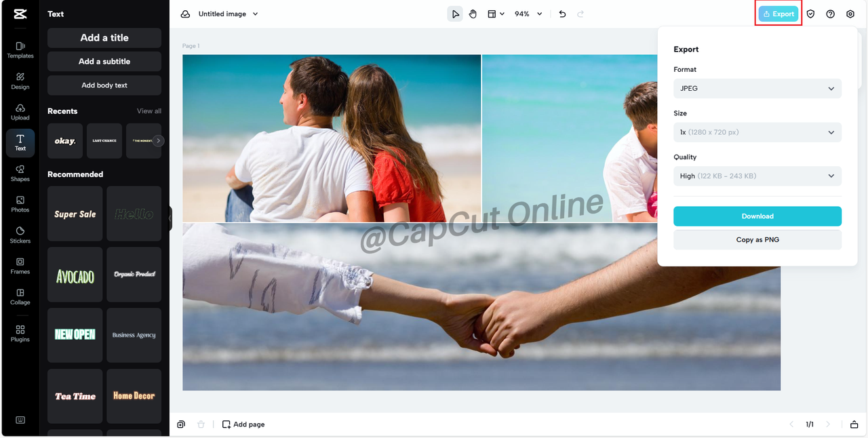Open the help question mark icon
Screen dimensions: 868x438
[830, 14]
